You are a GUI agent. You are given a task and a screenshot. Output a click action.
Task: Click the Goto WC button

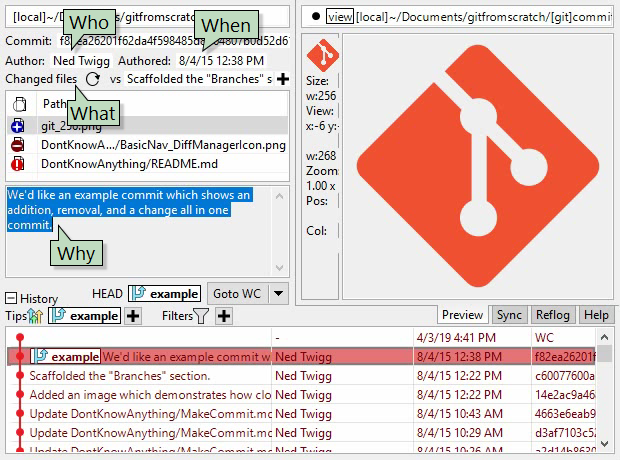237,293
